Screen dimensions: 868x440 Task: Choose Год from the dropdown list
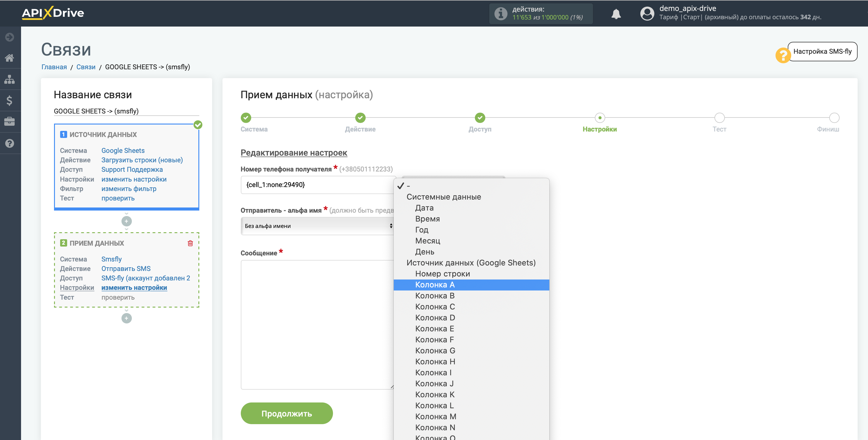point(472,230)
